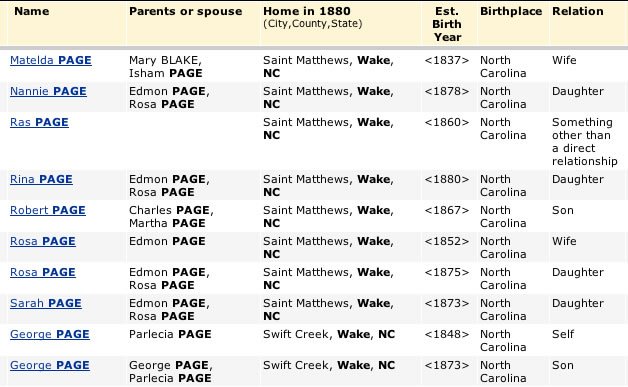This screenshot has width=628, height=387.
Task: Open the Nannie PAGE record link
Action: click(48, 91)
